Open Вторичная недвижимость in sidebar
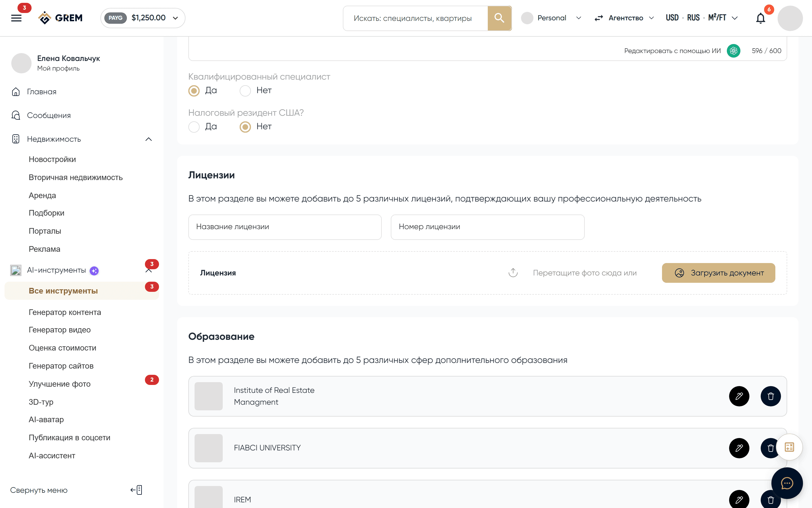The image size is (812, 508). pyautogui.click(x=76, y=178)
